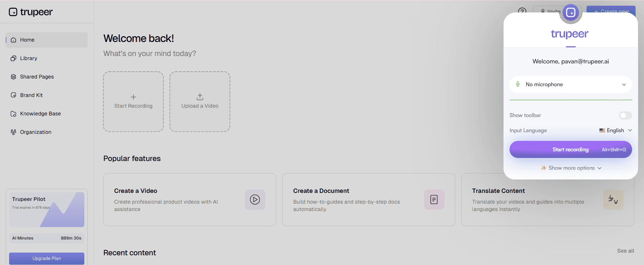Image resolution: width=644 pixels, height=265 pixels.
Task: Open the Library menu item
Action: (x=47, y=58)
